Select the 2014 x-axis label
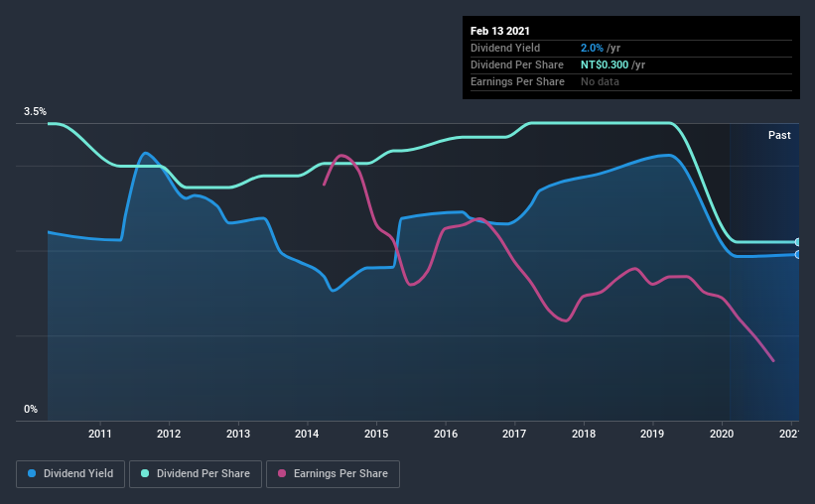Viewport: 815px width, 504px height. [307, 434]
